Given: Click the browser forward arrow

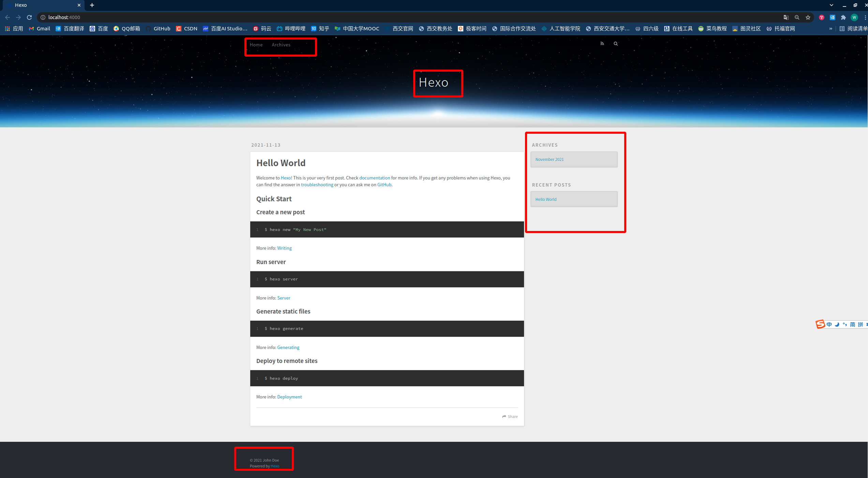Looking at the screenshot, I should [18, 17].
